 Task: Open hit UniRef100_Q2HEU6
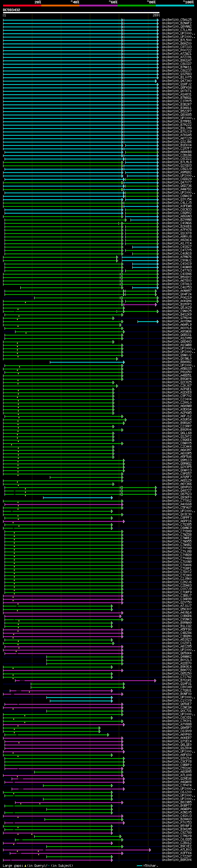[177, 778]
